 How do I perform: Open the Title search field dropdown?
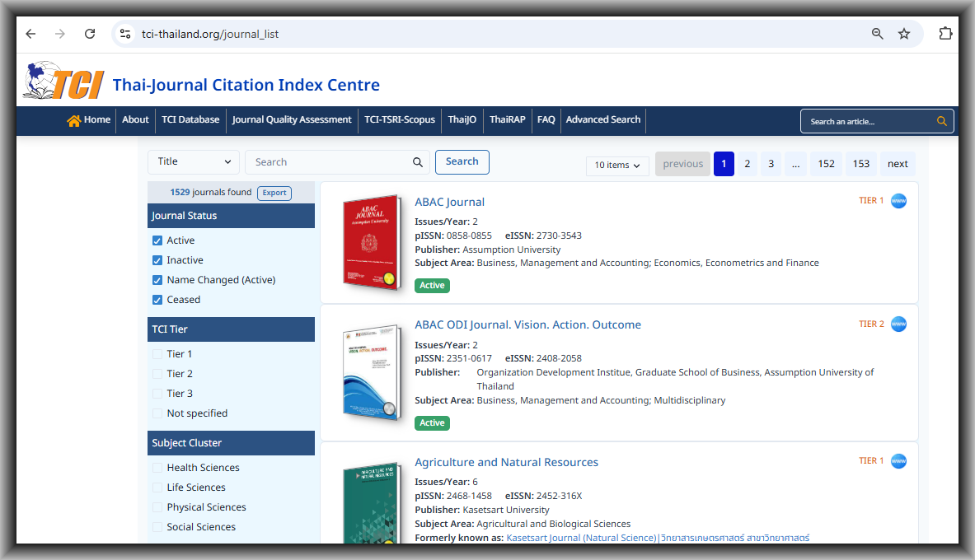(194, 162)
